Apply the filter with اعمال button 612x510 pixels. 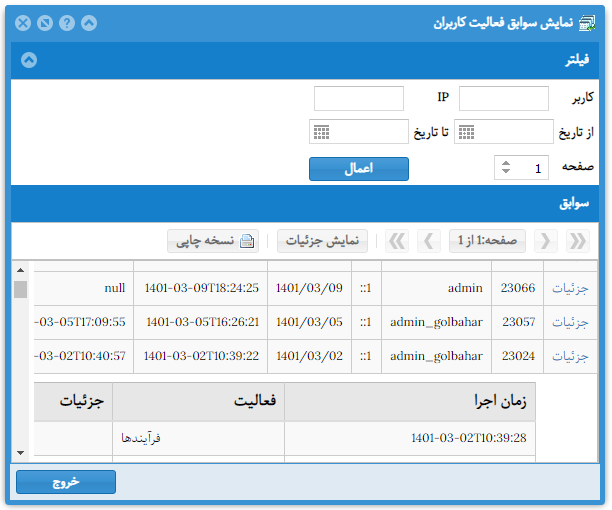[x=359, y=169]
